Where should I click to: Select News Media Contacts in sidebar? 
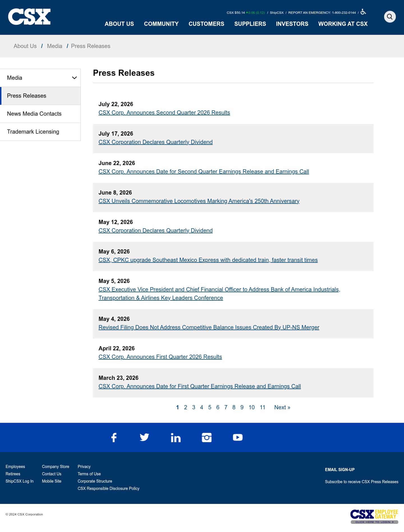pyautogui.click(x=40, y=114)
